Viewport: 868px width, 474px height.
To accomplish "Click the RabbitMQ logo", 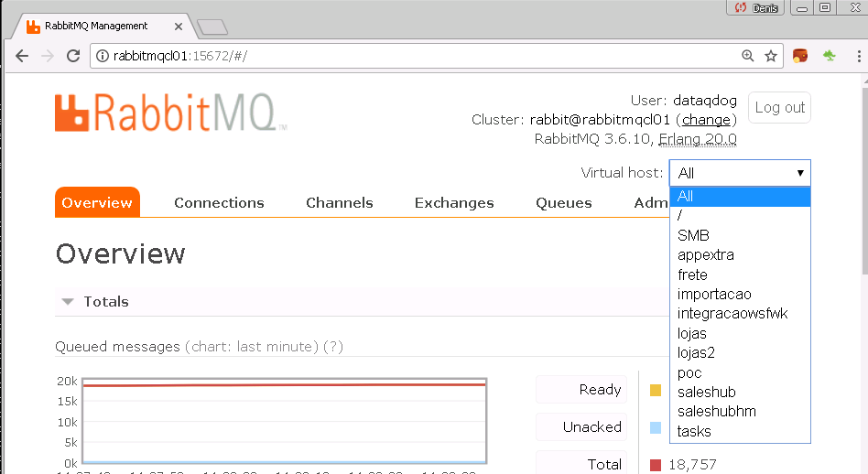I will point(170,113).
